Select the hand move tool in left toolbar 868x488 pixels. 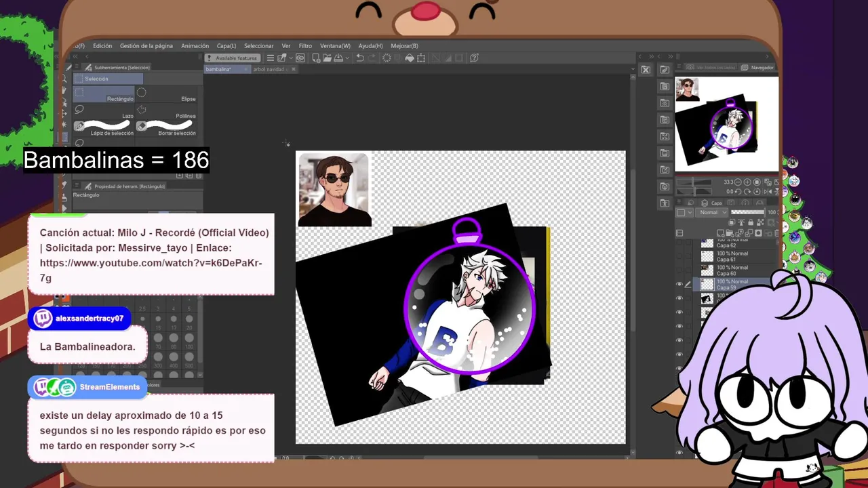coord(64,90)
